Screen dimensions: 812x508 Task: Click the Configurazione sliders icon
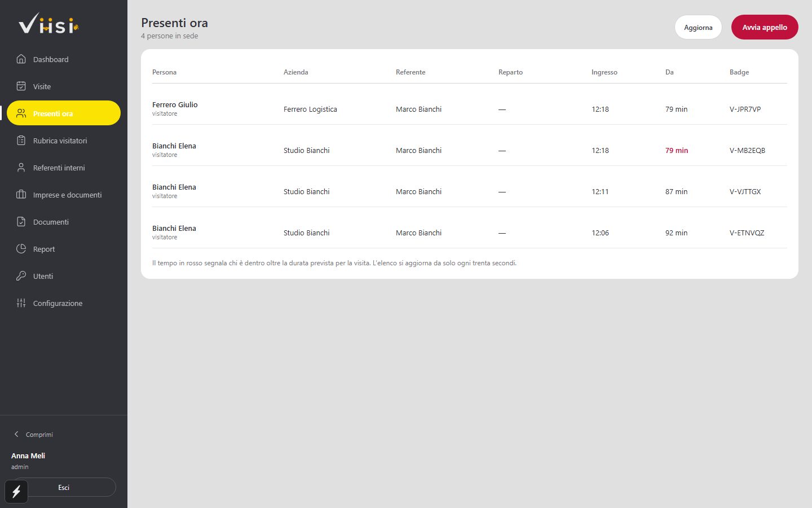click(21, 303)
